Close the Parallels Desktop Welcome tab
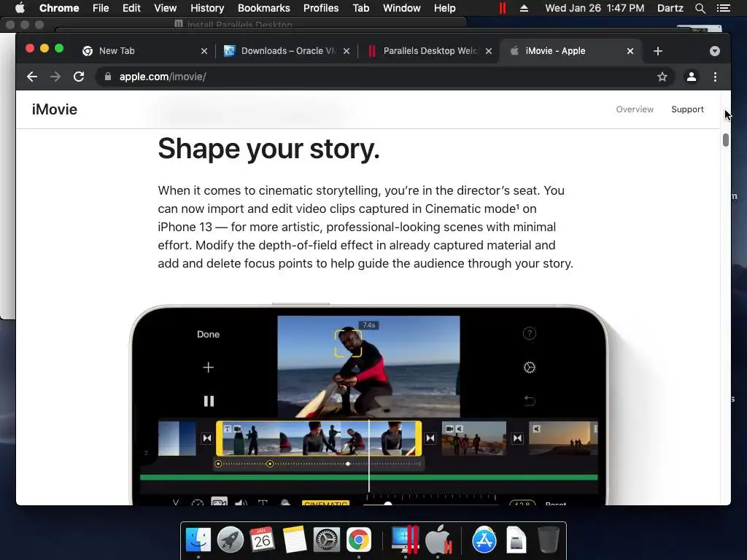 [x=488, y=51]
